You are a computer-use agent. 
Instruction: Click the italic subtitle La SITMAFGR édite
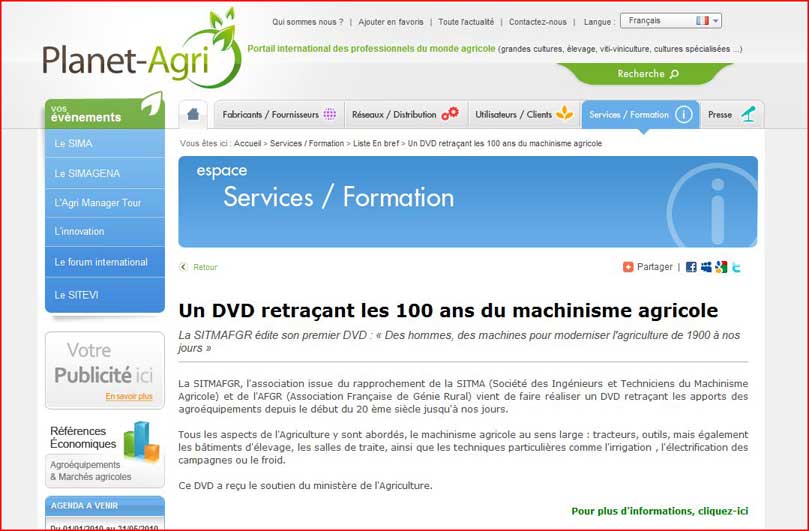click(459, 341)
